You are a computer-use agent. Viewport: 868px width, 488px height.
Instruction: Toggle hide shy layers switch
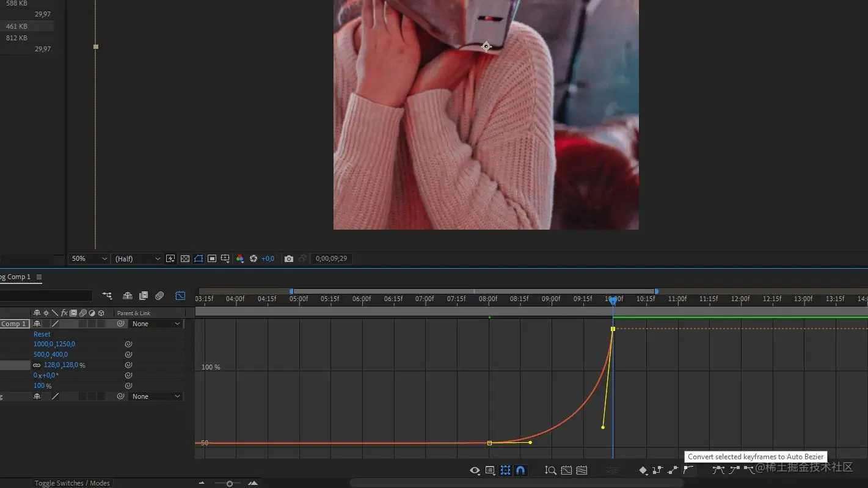(x=128, y=296)
